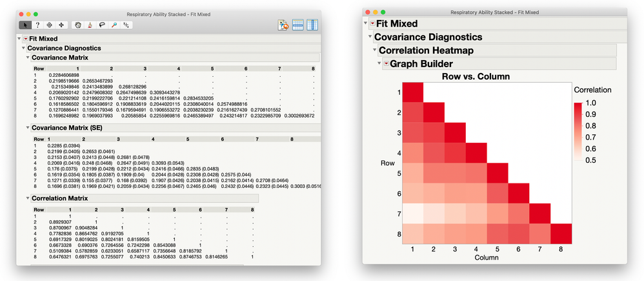Click the heatmap cell row 5 column 5

point(498,173)
